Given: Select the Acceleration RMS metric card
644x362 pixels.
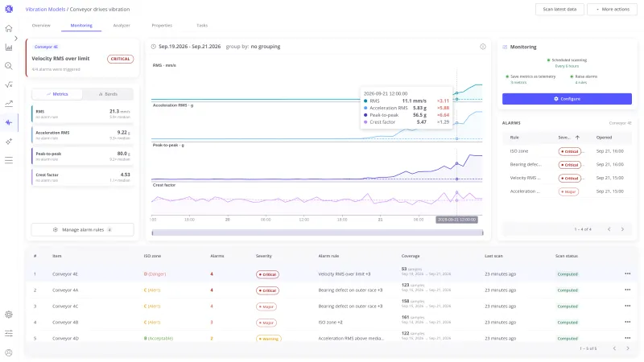Looking at the screenshot, I should coord(83,135).
